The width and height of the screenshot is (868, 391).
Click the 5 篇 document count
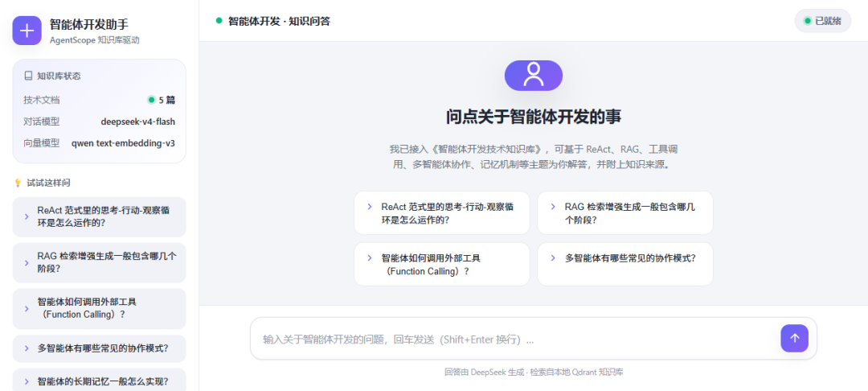pos(166,101)
